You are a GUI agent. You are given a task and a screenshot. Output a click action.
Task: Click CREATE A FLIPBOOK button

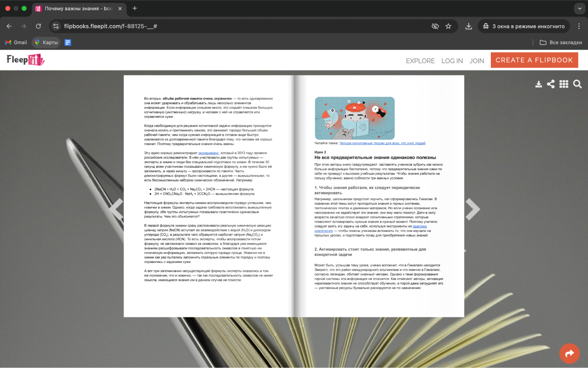[x=534, y=60]
